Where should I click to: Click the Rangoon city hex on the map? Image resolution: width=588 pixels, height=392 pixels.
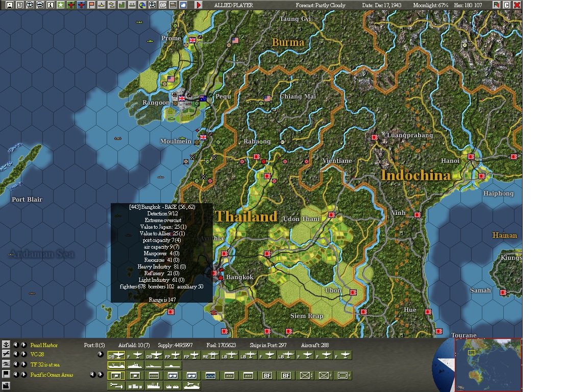pos(183,99)
